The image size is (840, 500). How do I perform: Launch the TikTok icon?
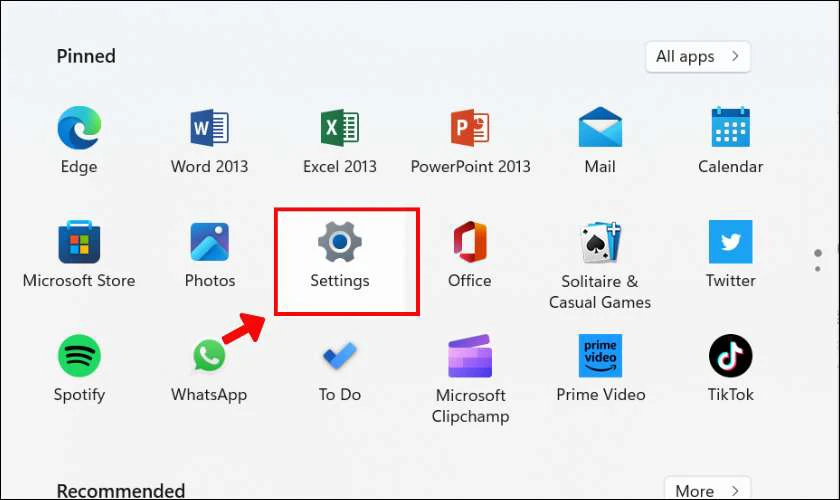[731, 356]
